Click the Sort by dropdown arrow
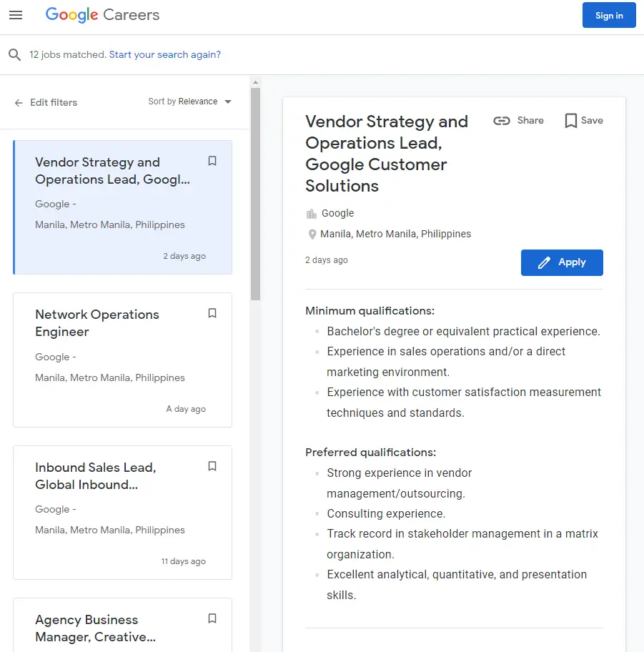 tap(228, 102)
